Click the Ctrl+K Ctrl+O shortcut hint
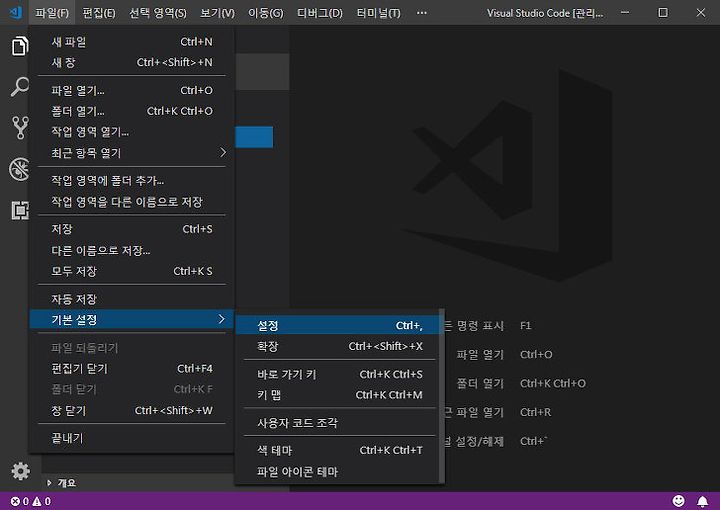Image resolution: width=720 pixels, height=510 pixels. [553, 383]
